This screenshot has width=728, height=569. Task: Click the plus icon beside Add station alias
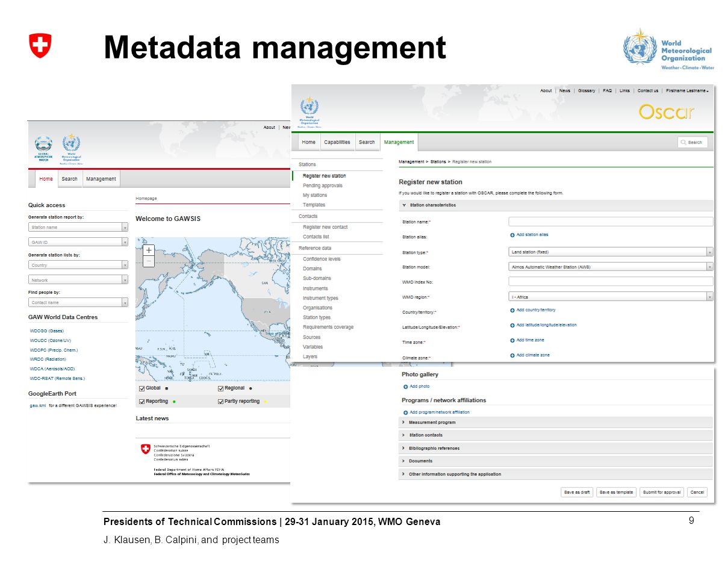pos(512,235)
